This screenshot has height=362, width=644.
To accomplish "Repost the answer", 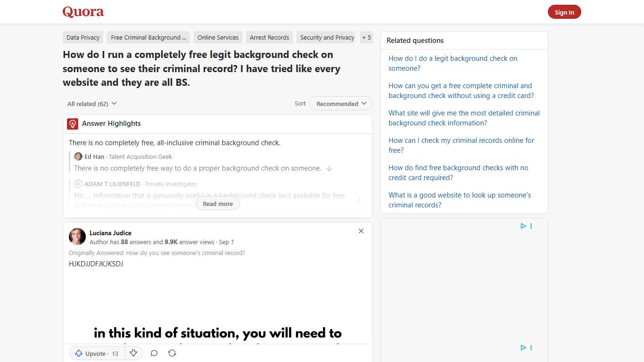I will point(172,353).
